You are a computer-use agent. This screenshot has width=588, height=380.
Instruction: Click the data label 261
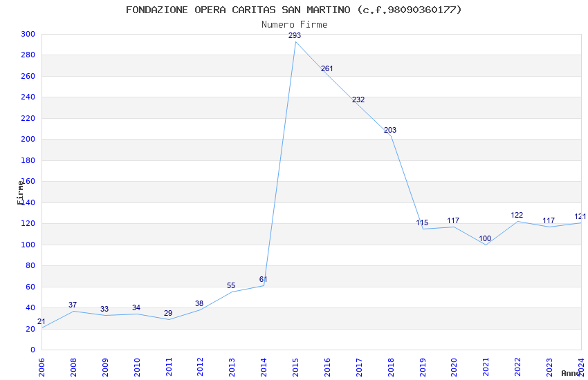327,68
